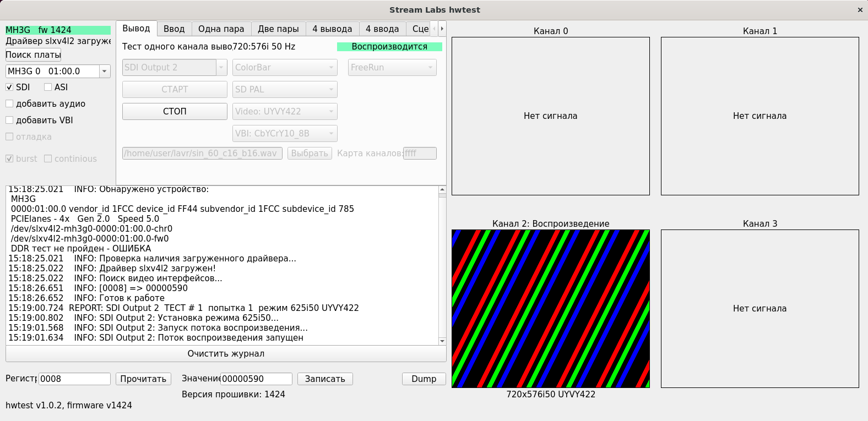Click the '720x576i50 UYVY422' caption
The height and width of the screenshot is (421, 868).
(x=551, y=394)
